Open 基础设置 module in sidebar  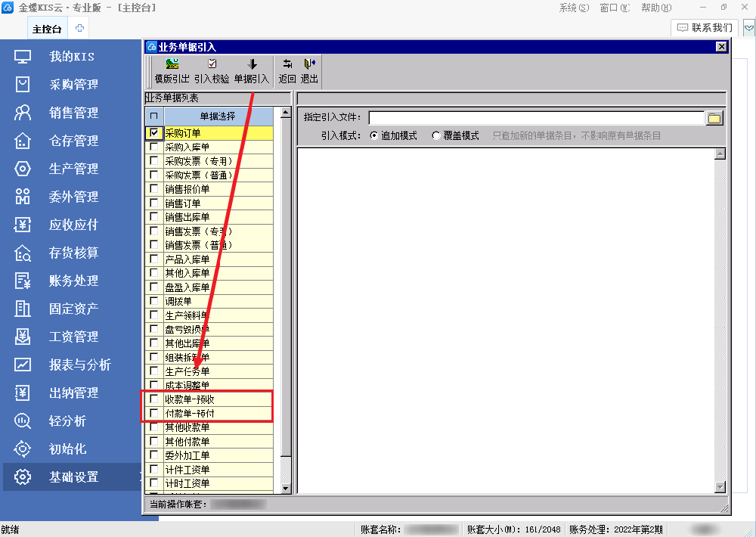(x=73, y=476)
